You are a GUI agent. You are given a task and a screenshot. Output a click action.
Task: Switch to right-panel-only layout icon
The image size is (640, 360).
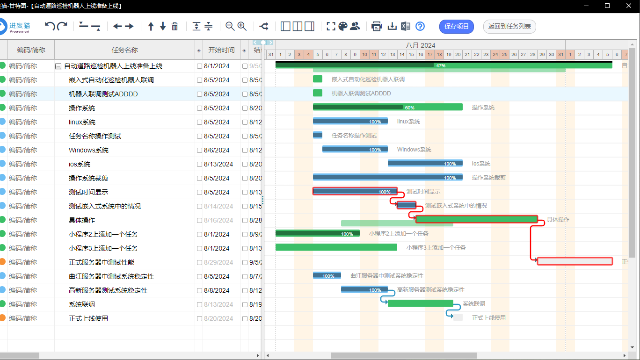coord(309,26)
